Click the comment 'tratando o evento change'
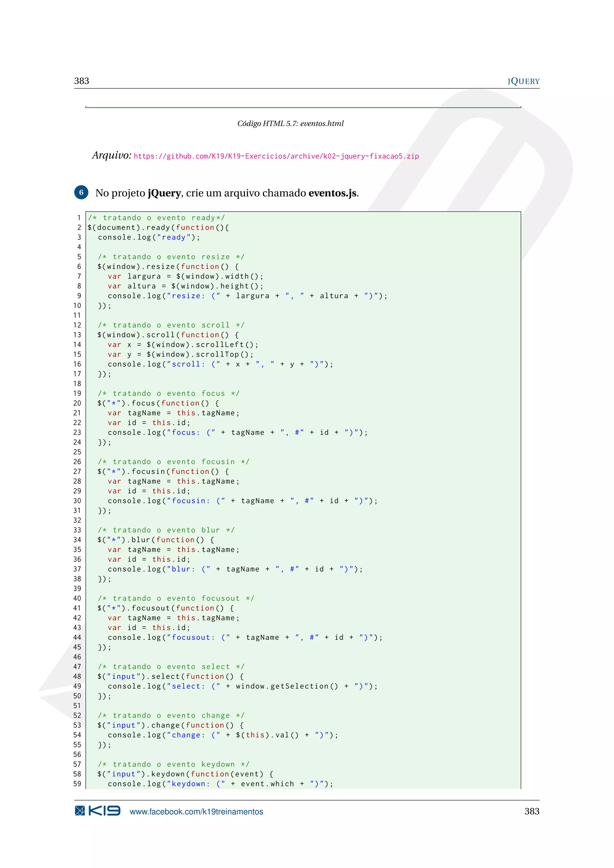This screenshot has height=868, width=614. tap(171, 716)
